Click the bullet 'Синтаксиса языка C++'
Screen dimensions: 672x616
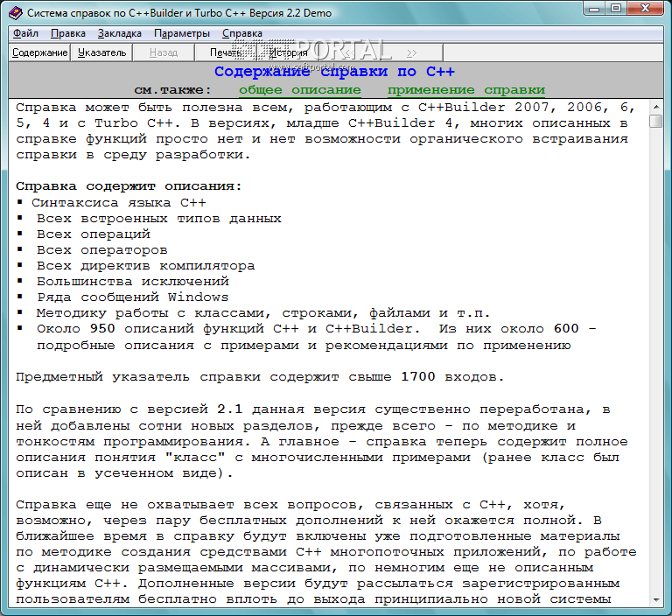point(119,202)
